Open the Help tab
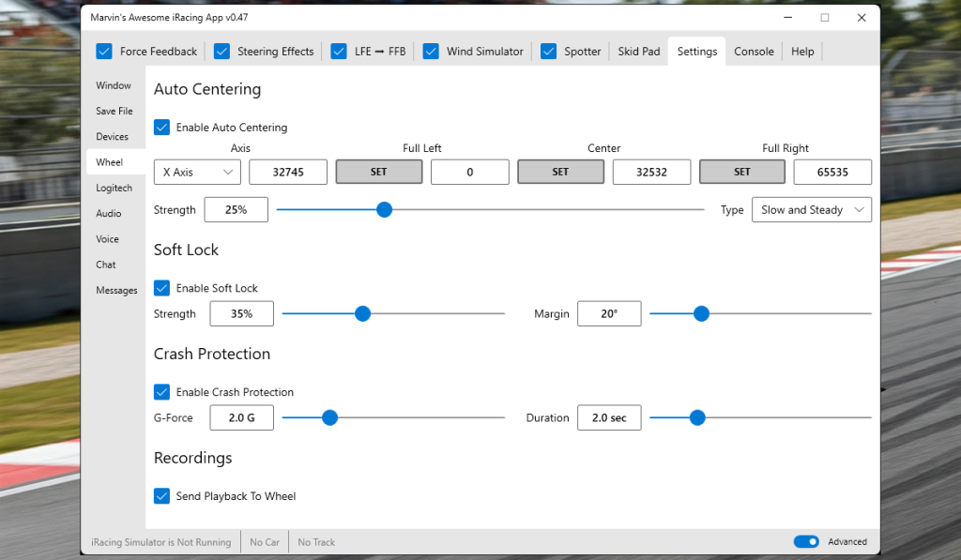961x560 pixels. tap(802, 52)
